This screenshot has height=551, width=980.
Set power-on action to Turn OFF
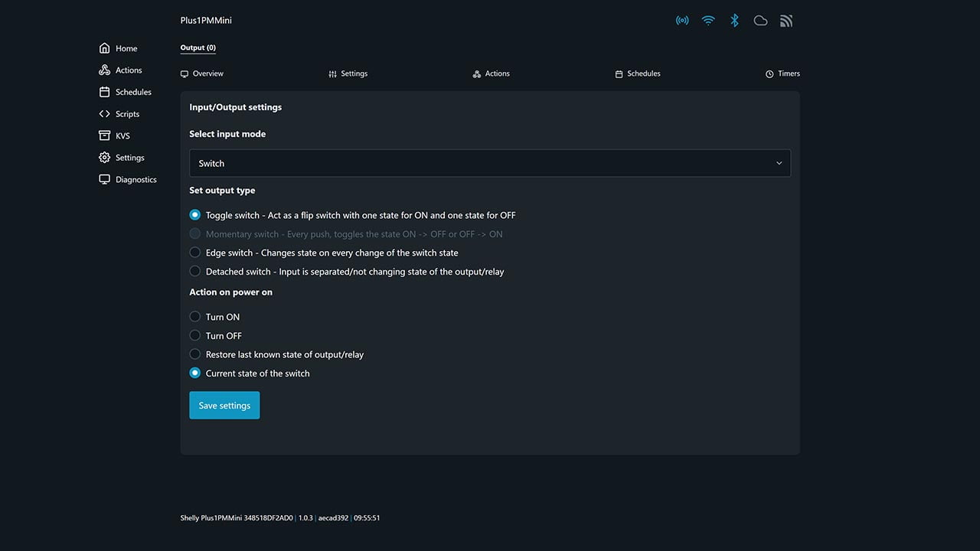(195, 336)
